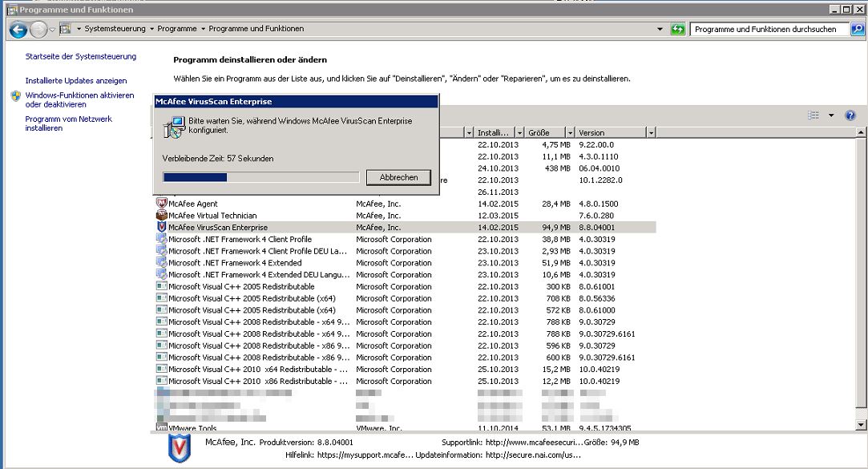The height and width of the screenshot is (469, 868).
Task: Select Visual C++ 2005 Redistributable (x64) 572 KB
Action: point(406,310)
